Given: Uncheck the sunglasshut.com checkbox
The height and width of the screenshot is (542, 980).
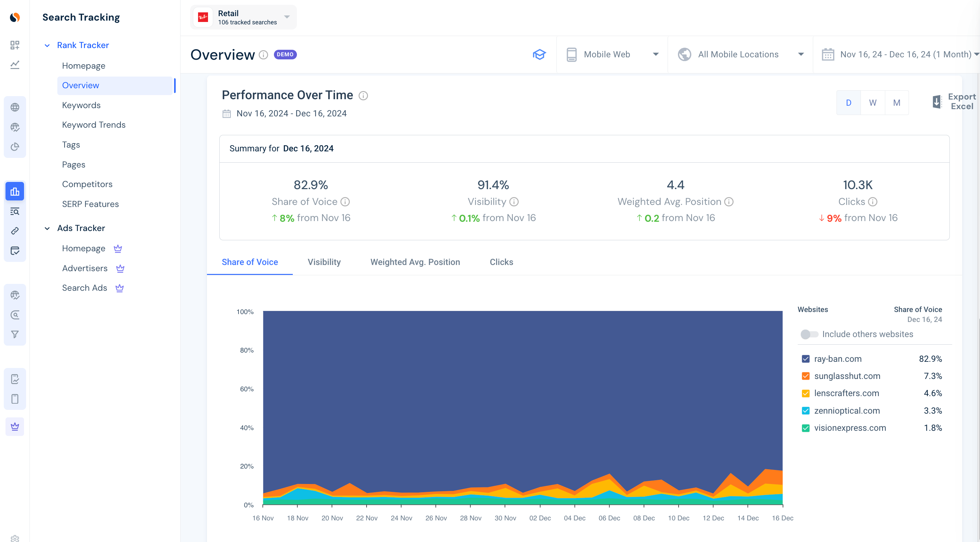Looking at the screenshot, I should coord(805,376).
